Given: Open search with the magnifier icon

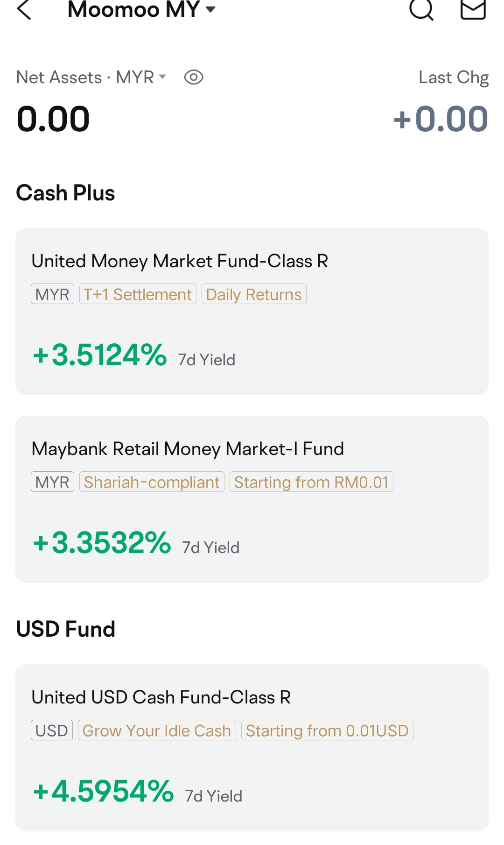Looking at the screenshot, I should coord(421,9).
